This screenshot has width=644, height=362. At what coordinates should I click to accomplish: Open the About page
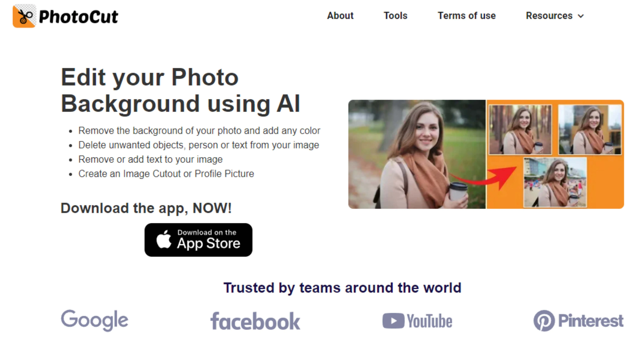(x=340, y=16)
